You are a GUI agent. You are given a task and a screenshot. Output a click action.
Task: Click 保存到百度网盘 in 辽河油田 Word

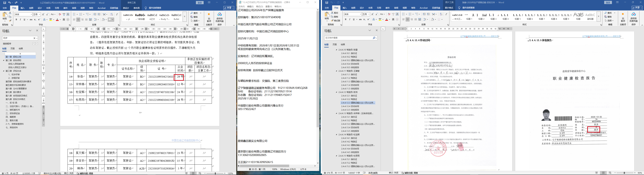click(219, 17)
